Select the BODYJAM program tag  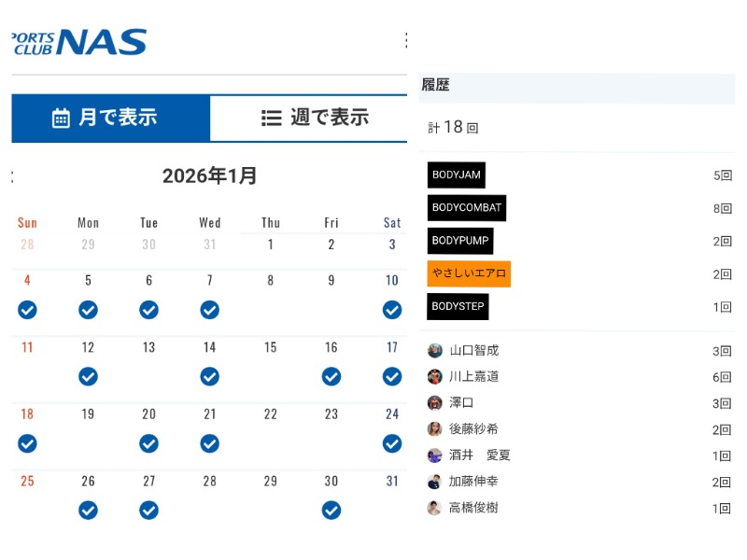(457, 175)
